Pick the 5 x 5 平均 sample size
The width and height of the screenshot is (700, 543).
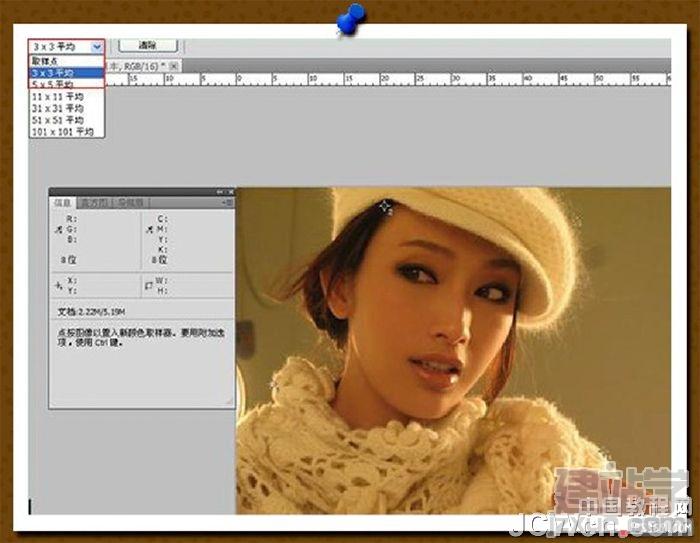click(67, 84)
